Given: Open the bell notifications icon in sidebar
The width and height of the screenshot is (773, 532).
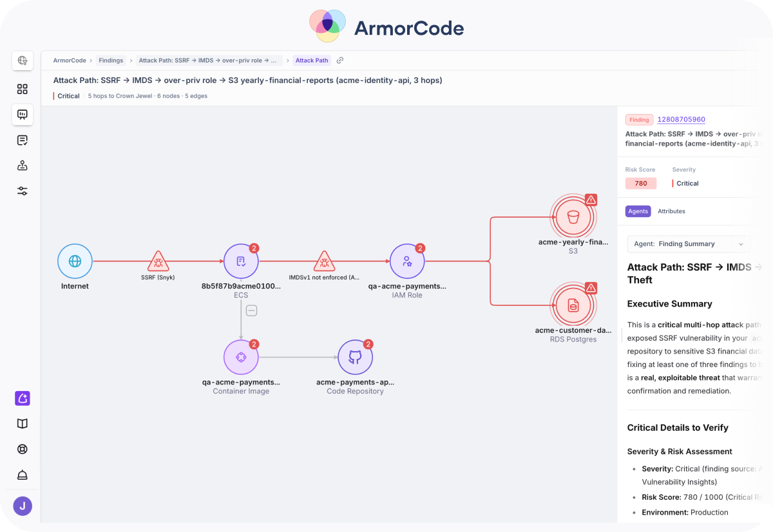Looking at the screenshot, I should click(x=23, y=475).
